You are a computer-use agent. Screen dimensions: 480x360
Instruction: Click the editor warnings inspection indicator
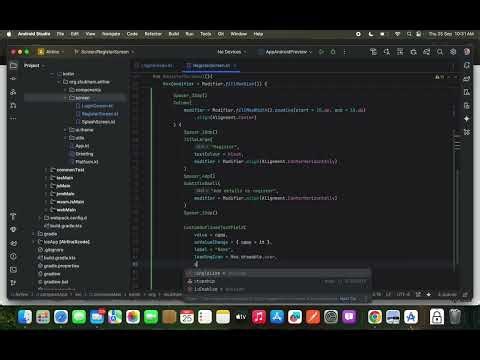[x=439, y=77]
